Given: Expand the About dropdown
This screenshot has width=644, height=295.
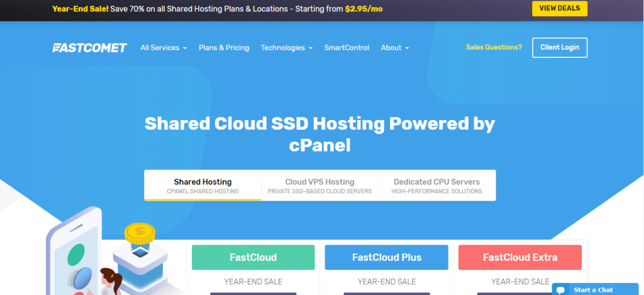Looking at the screenshot, I should tap(395, 48).
